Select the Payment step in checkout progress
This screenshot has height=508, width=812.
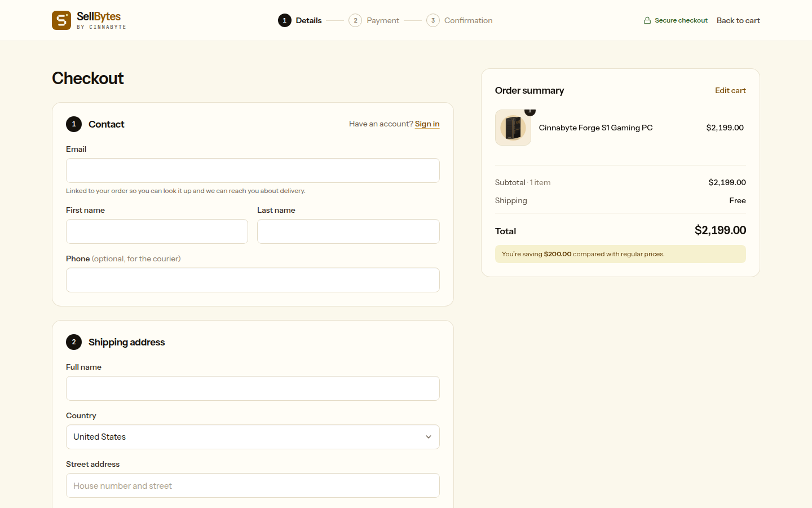point(374,20)
